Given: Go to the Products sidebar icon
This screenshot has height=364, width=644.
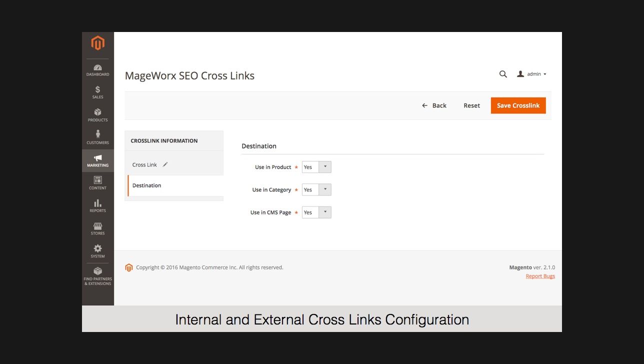Looking at the screenshot, I should [x=97, y=114].
